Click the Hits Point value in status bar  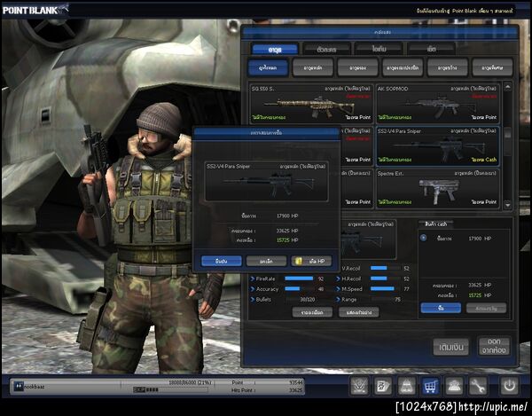point(295,390)
